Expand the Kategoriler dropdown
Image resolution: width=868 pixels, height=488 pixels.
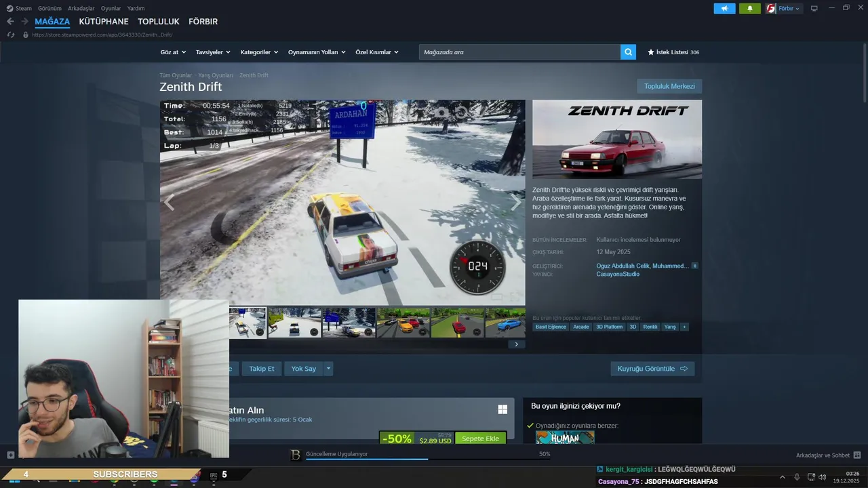pyautogui.click(x=259, y=52)
